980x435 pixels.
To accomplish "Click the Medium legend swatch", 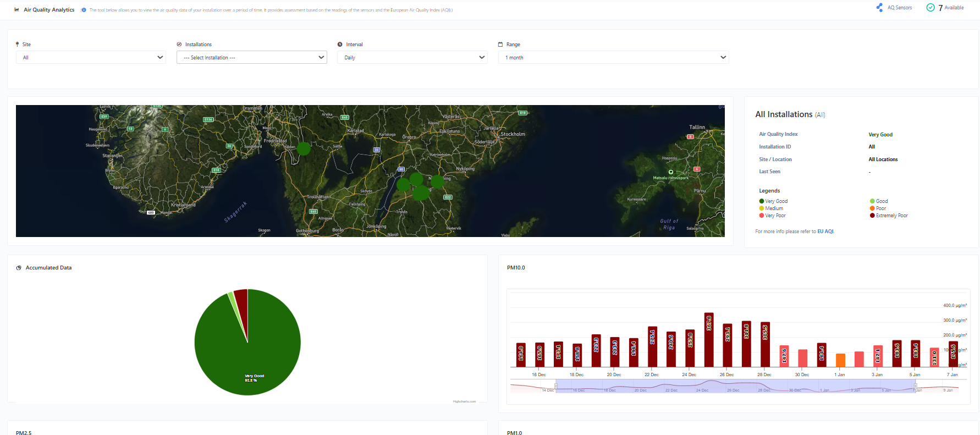I will (762, 208).
